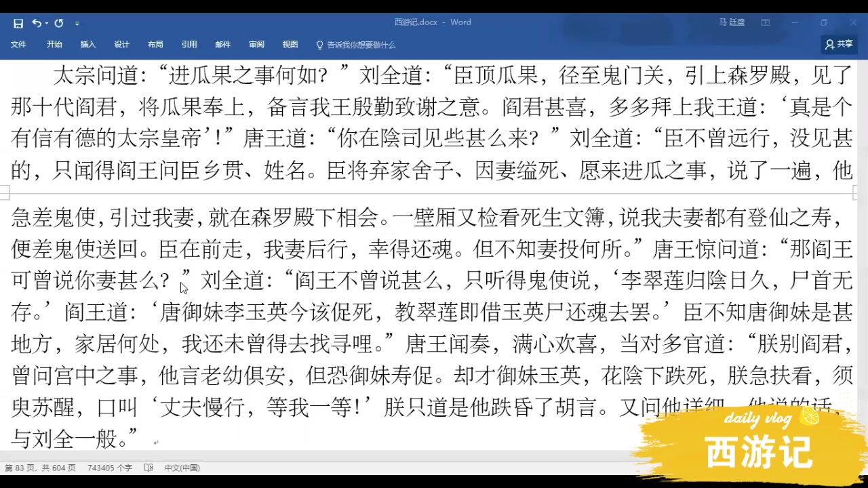Screen dimensions: 868x488
Task: Undo the last action via the arrow icon
Action: click(36, 23)
